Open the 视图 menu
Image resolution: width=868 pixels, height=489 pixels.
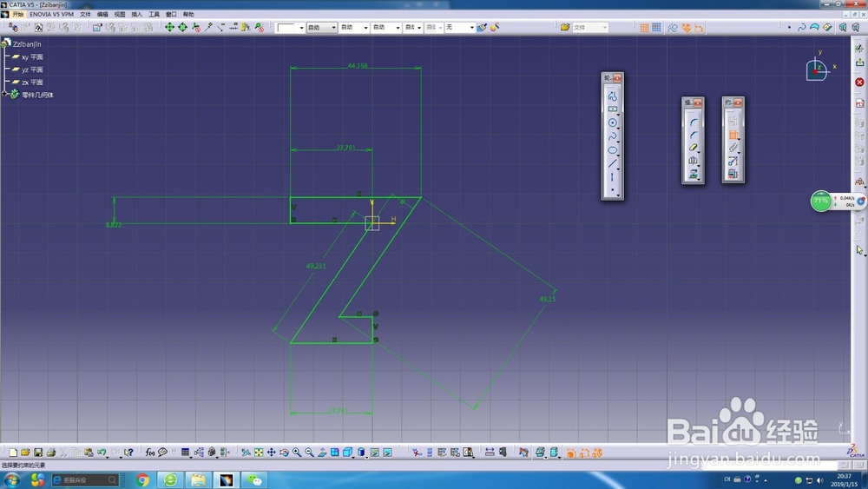tap(120, 14)
